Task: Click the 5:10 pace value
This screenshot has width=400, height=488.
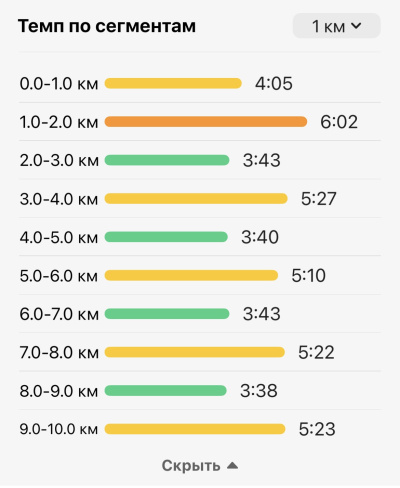Action: [308, 276]
